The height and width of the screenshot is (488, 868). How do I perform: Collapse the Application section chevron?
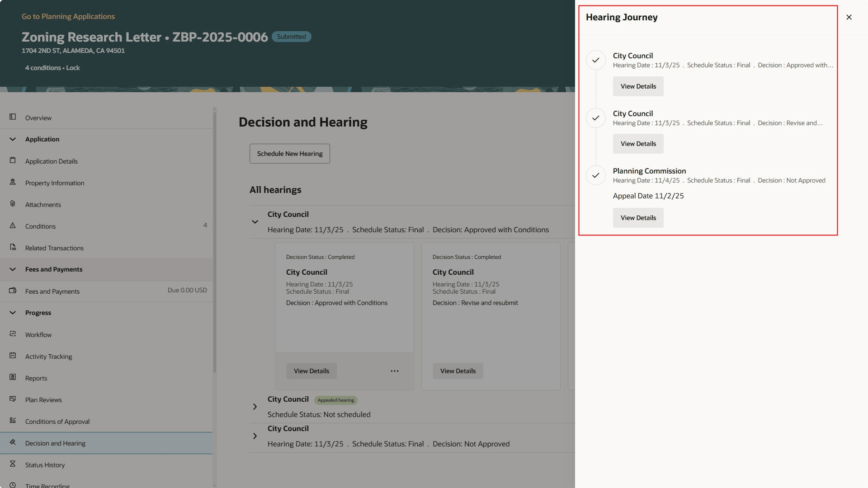click(13, 139)
